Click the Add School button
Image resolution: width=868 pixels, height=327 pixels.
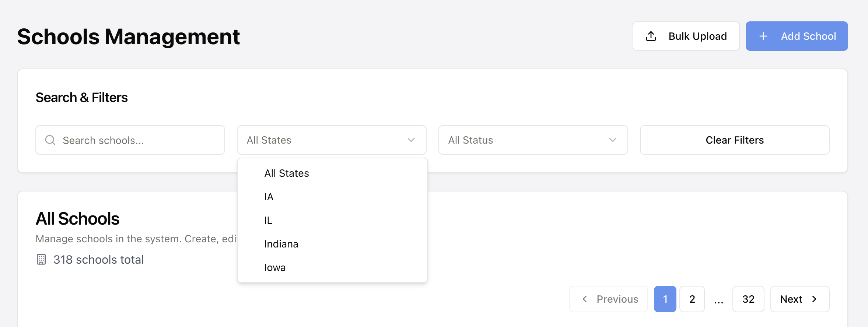click(797, 36)
